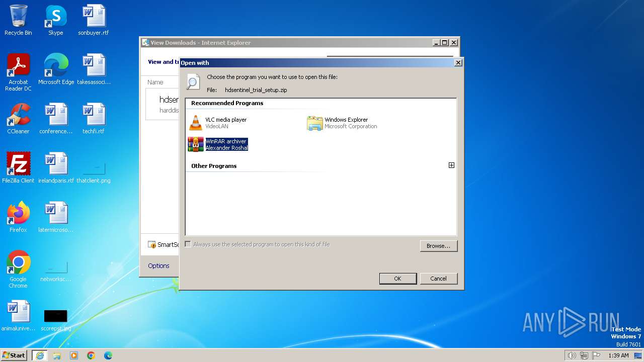Open CCleaner desktop shortcut
This screenshot has height=362, width=644.
tap(18, 119)
